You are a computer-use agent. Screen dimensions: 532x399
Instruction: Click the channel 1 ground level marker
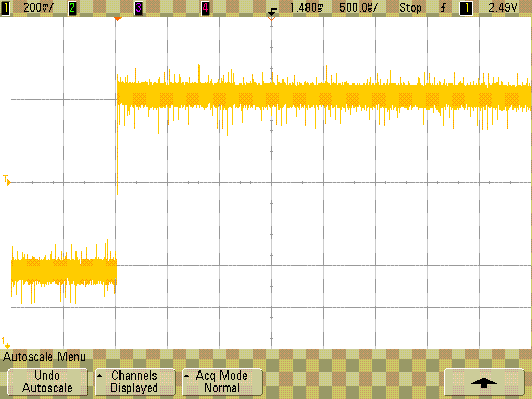click(6, 342)
